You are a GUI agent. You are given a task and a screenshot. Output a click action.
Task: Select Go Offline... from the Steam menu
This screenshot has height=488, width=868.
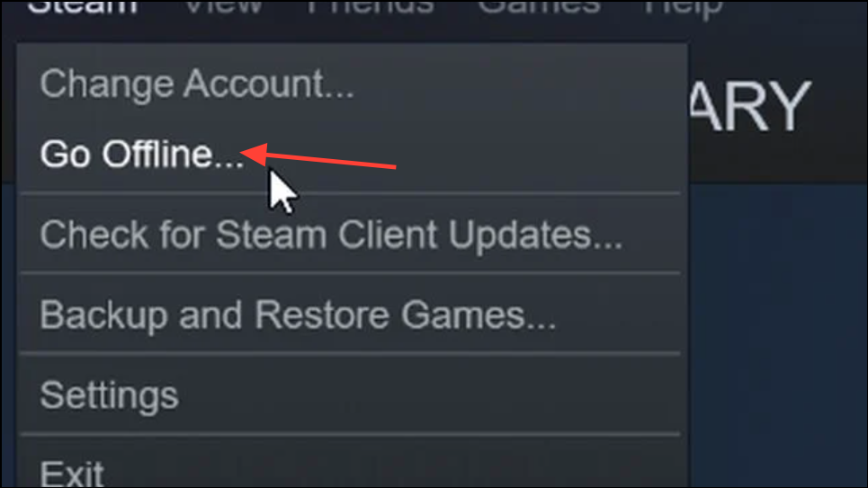(x=351, y=154)
